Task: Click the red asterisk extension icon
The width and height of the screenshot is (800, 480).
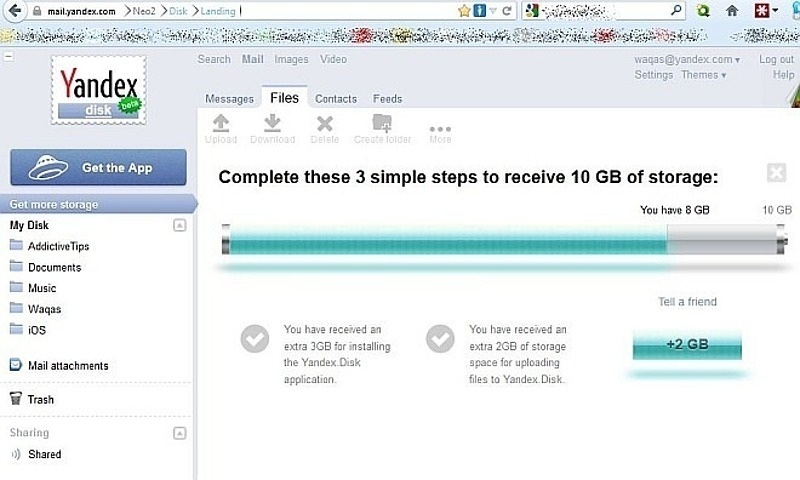Action: coord(762,10)
